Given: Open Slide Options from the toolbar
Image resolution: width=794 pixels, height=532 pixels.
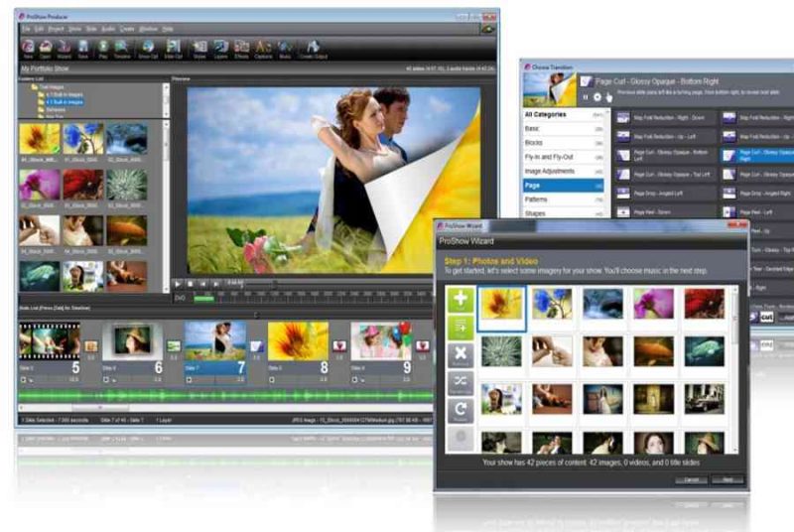Looking at the screenshot, I should pyautogui.click(x=173, y=48).
